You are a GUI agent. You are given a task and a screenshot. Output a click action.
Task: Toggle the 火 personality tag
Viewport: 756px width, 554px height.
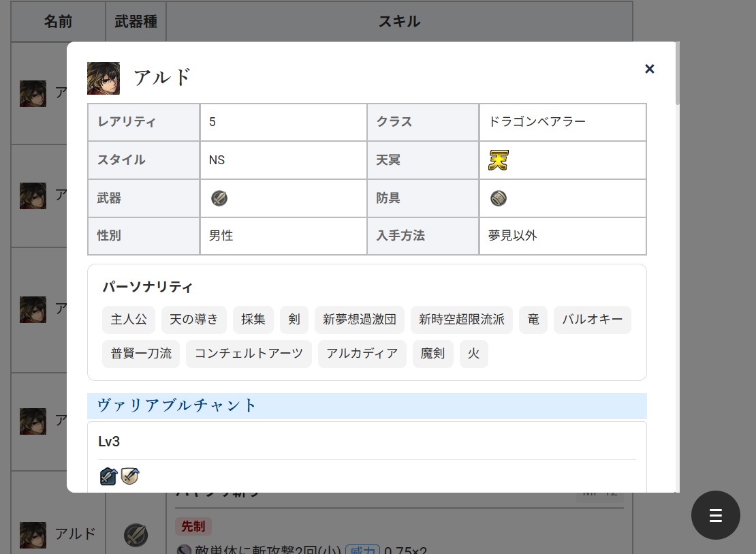point(474,354)
